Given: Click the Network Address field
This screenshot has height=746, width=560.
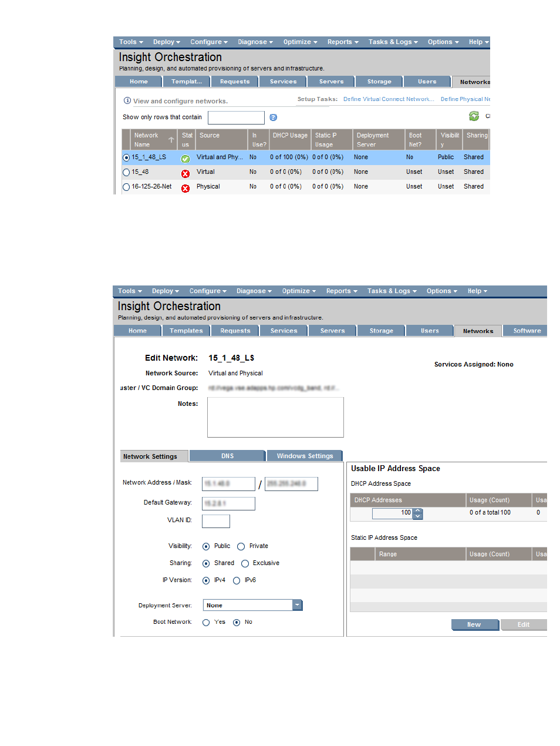Looking at the screenshot, I should tap(229, 484).
